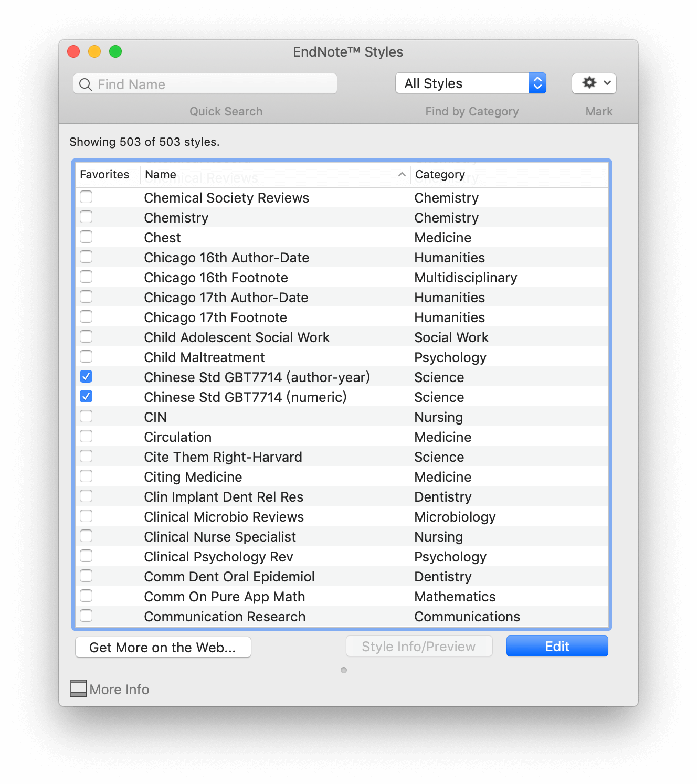Check favorite for Clinical Nurse Specialist
This screenshot has width=697, height=784.
coord(86,536)
